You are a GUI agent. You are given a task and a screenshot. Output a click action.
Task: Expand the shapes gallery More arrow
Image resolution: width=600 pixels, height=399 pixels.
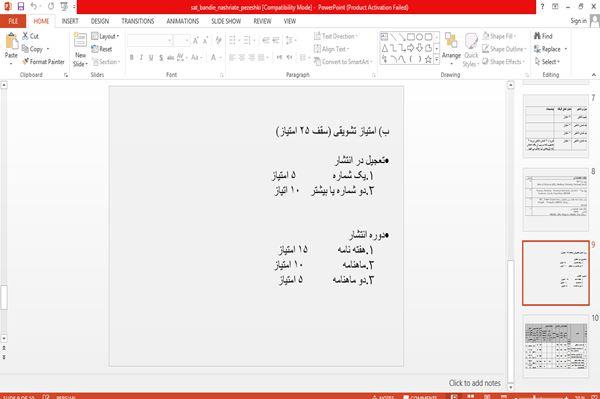pyautogui.click(x=437, y=59)
